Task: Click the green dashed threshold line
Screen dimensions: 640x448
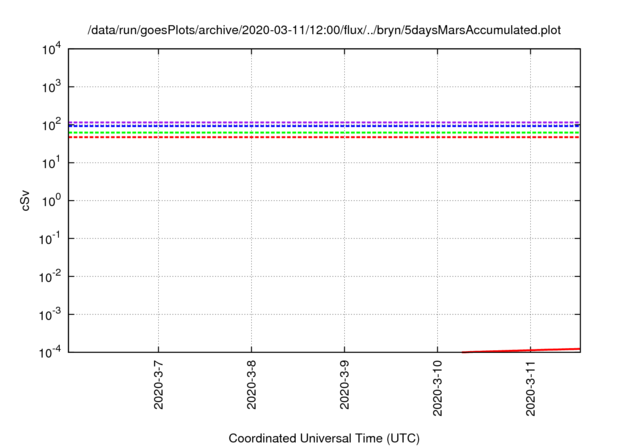Action: 324,133
